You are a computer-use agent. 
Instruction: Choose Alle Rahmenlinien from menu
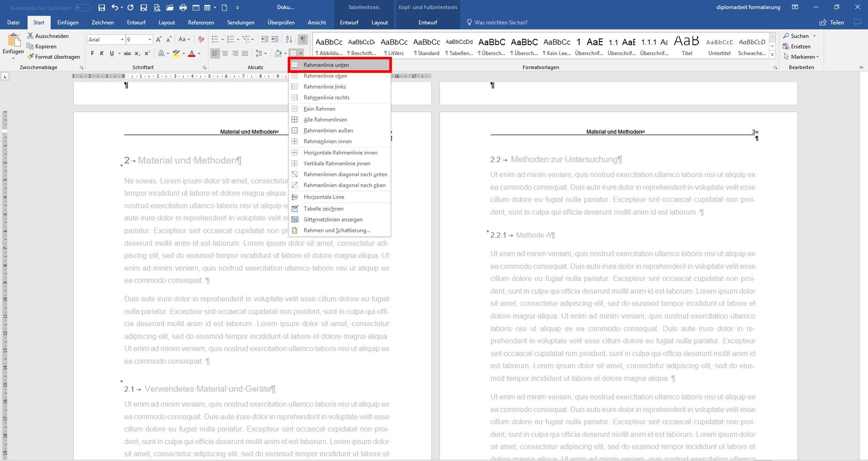[x=340, y=120]
